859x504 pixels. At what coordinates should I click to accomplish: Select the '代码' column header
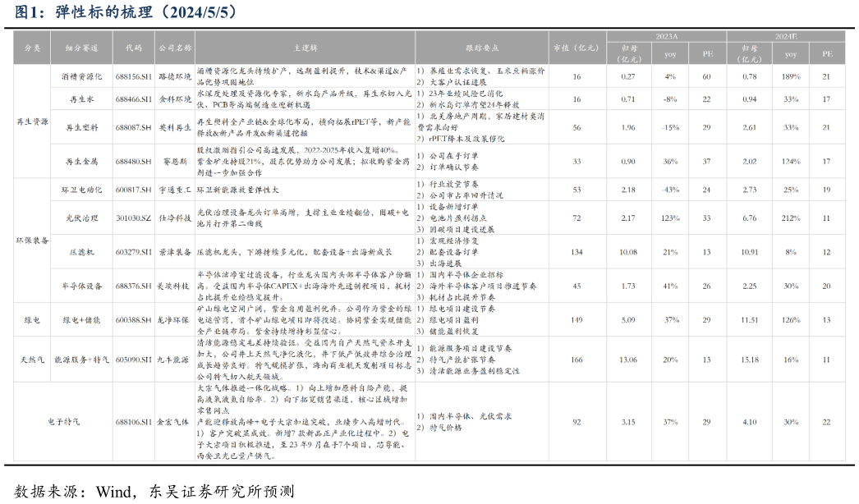[x=133, y=48]
